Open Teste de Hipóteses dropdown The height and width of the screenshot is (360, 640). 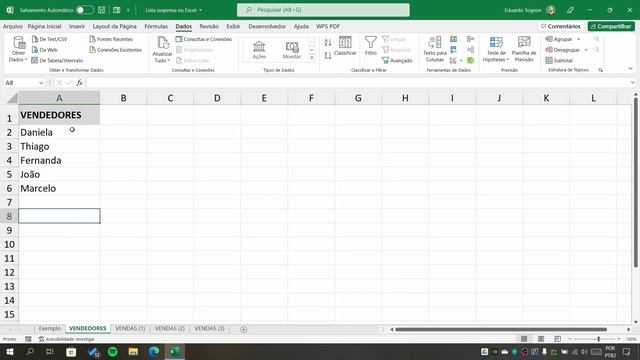pyautogui.click(x=496, y=49)
